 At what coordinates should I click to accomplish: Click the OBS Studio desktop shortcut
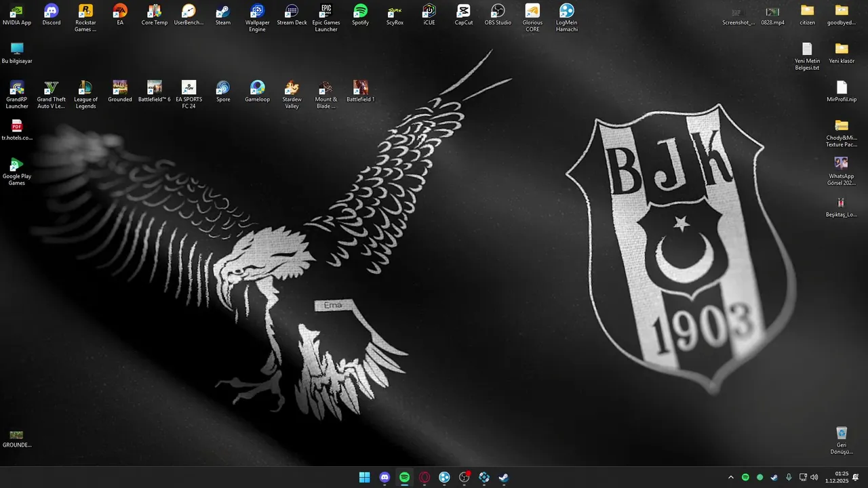click(x=498, y=15)
